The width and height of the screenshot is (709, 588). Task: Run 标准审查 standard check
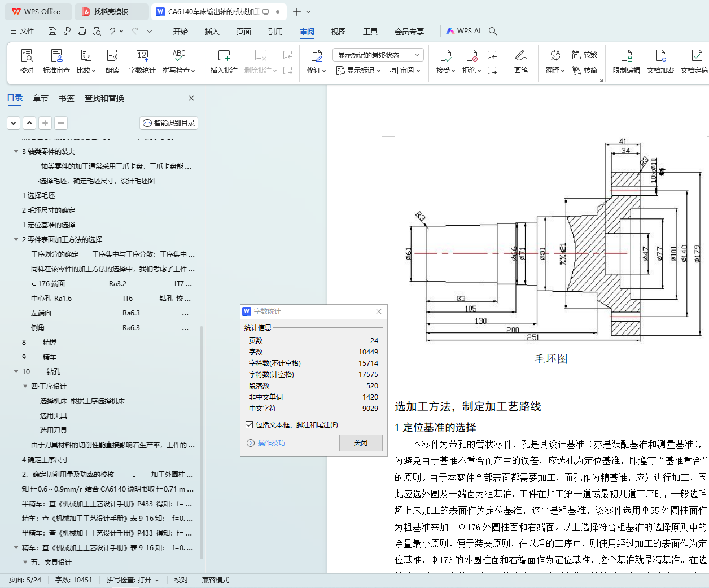56,61
